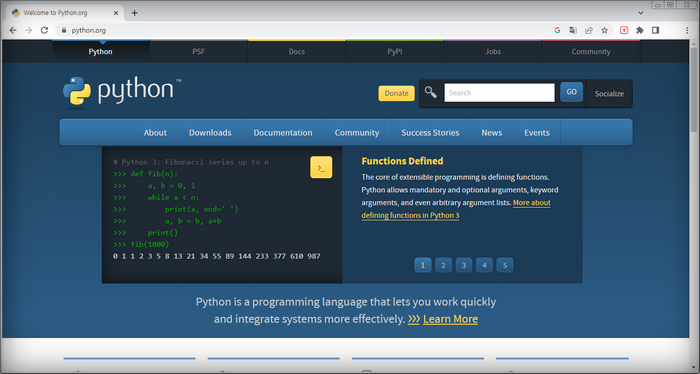Click the browser Forward arrow
700x374 pixels.
[29, 30]
